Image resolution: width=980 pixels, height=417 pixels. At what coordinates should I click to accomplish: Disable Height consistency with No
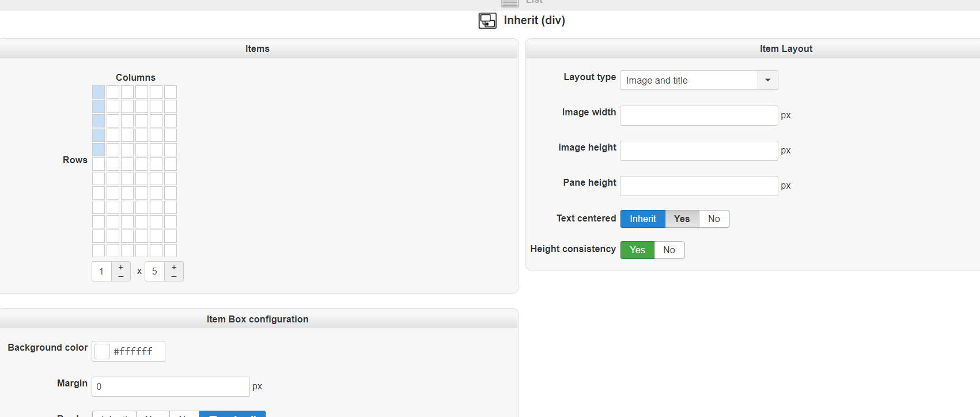pos(669,250)
